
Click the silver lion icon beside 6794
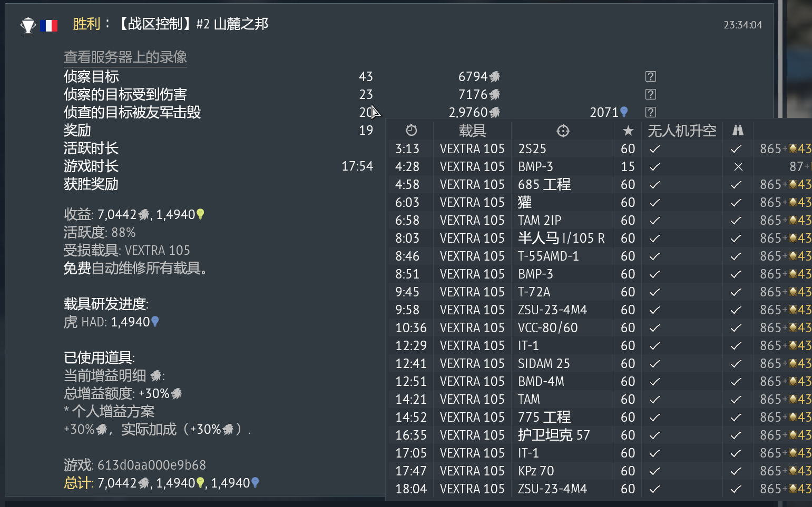point(495,77)
